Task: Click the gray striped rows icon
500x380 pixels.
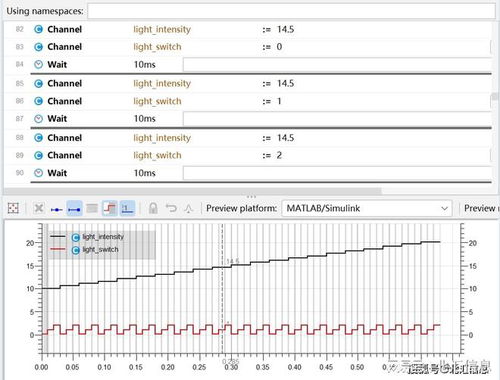Action: point(92,208)
